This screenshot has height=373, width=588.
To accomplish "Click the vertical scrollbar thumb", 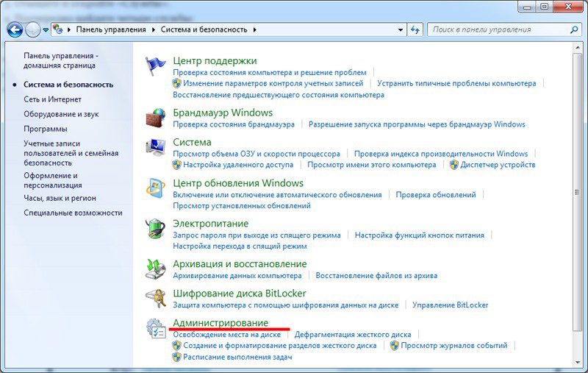I will click(577, 192).
